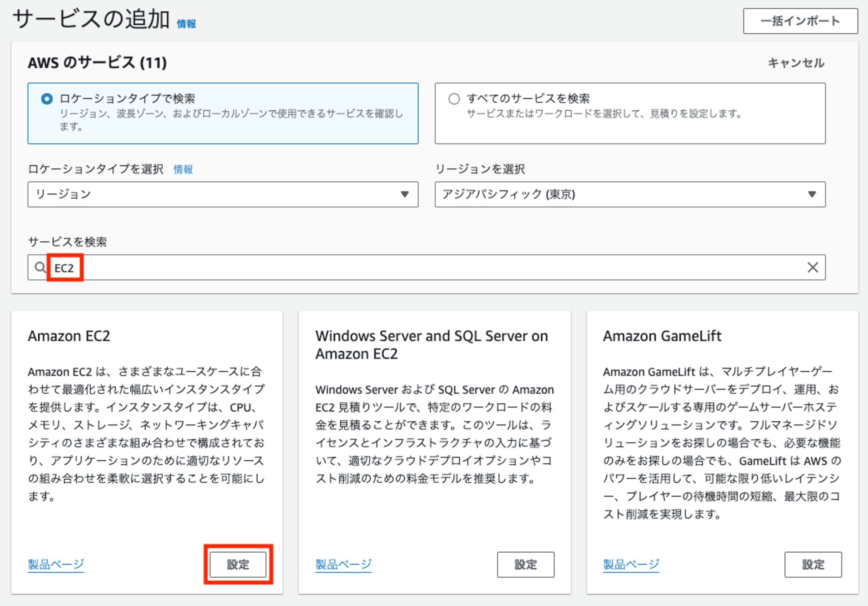Select ロケーションタイプで検索 radio option

click(x=47, y=99)
